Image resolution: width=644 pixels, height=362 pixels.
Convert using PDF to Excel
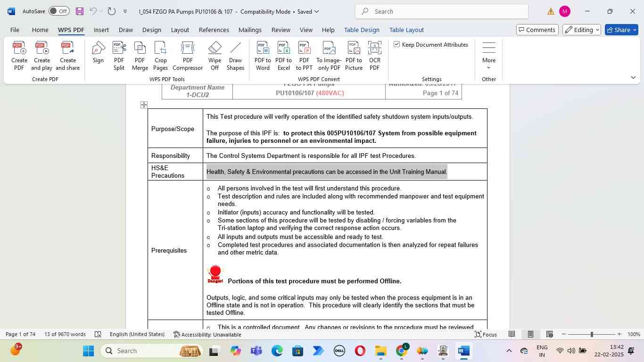(x=283, y=56)
